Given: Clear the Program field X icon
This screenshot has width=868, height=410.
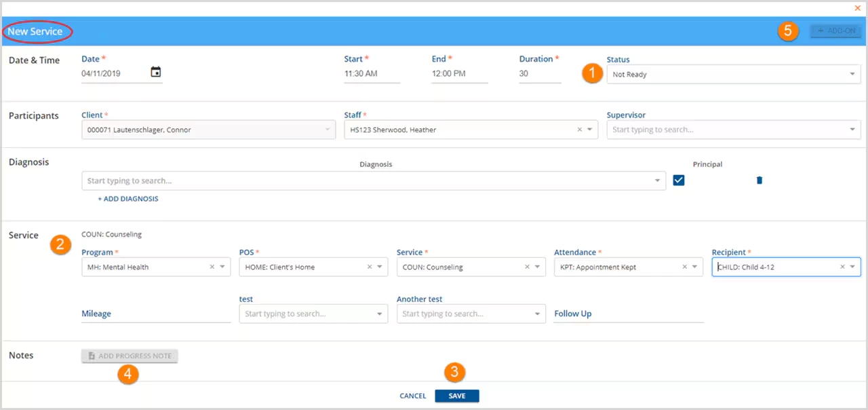Looking at the screenshot, I should pos(212,267).
